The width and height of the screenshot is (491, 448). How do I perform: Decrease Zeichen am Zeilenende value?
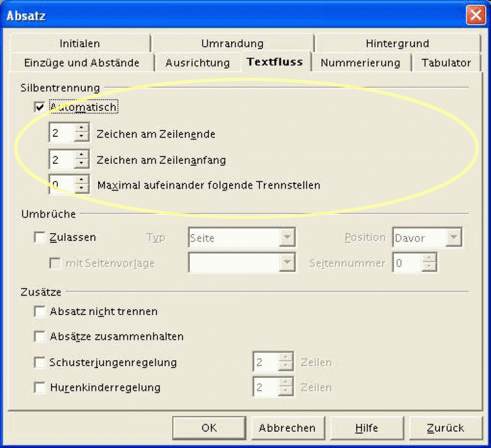81,136
